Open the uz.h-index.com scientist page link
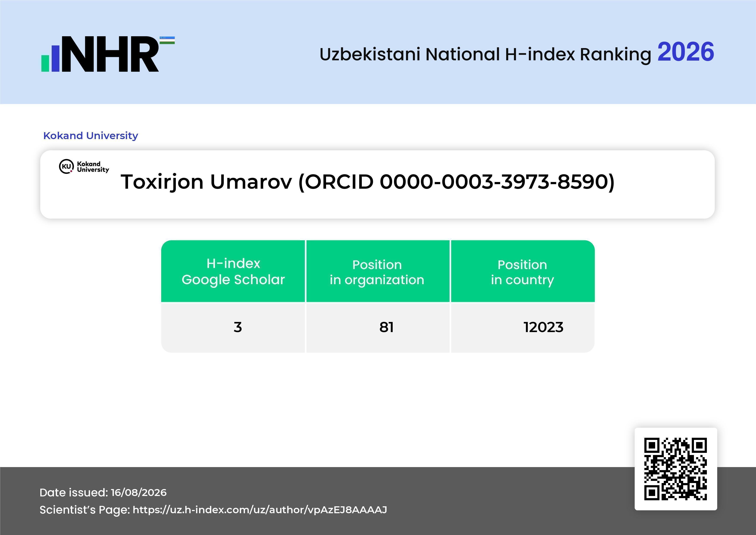Image resolution: width=756 pixels, height=535 pixels. tap(260, 510)
